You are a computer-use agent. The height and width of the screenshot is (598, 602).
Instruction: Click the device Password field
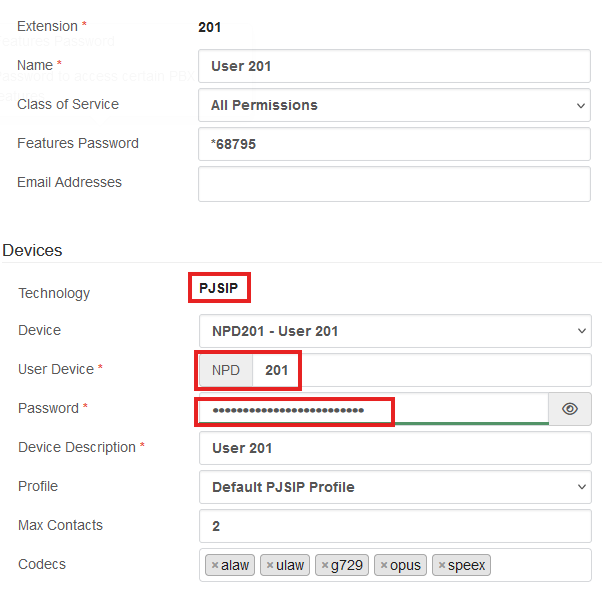374,409
